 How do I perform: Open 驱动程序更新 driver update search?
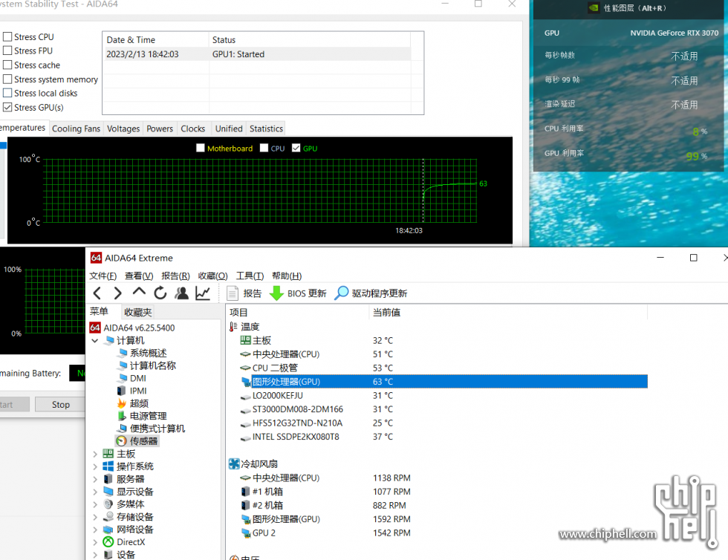coord(371,293)
